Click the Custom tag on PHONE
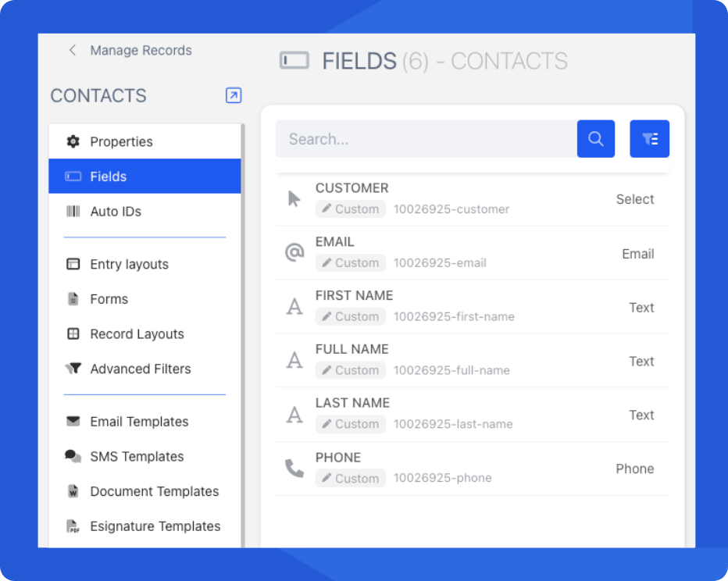This screenshot has width=728, height=581. click(x=351, y=478)
